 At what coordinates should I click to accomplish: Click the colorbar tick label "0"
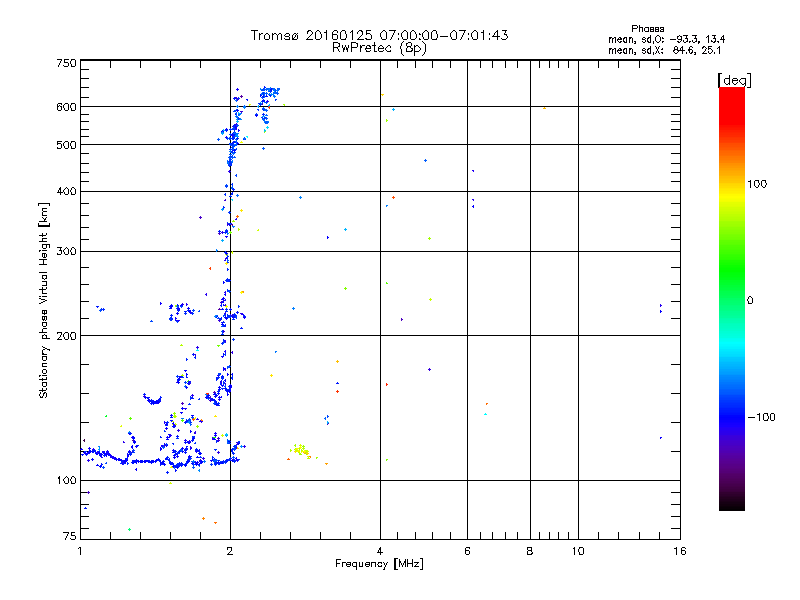(750, 301)
